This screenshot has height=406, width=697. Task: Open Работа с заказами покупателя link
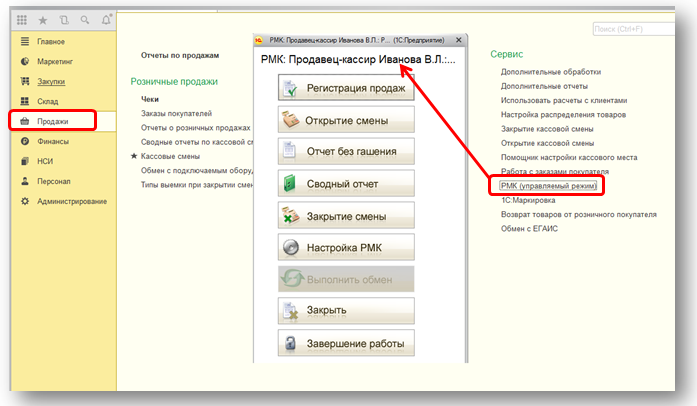(555, 171)
